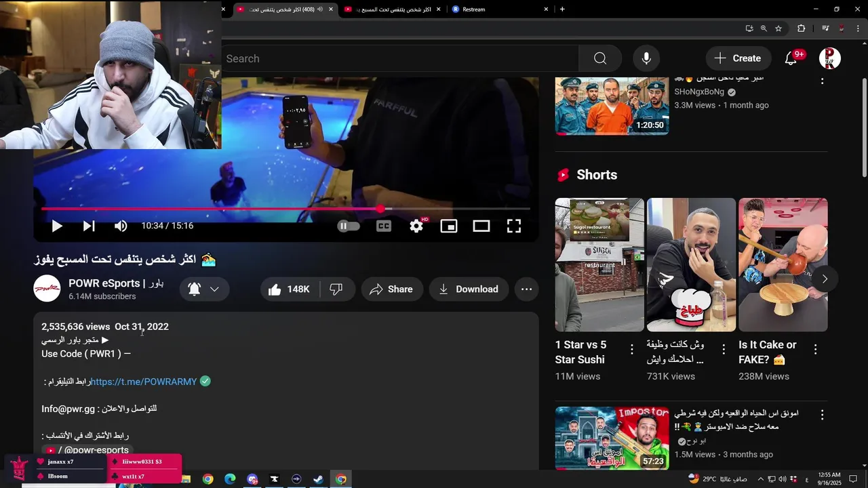Open options for the Impostor video
Image resolution: width=868 pixels, height=488 pixels.
pos(823,414)
